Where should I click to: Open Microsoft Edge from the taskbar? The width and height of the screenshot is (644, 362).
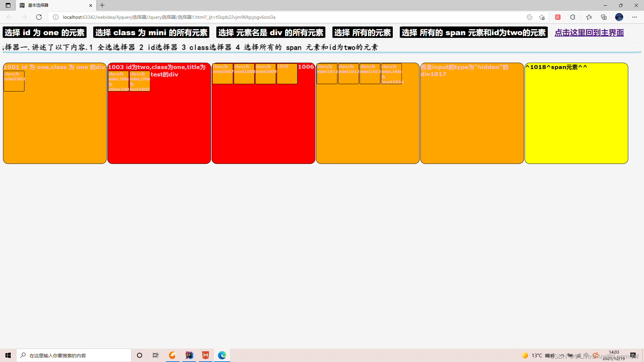click(222, 355)
